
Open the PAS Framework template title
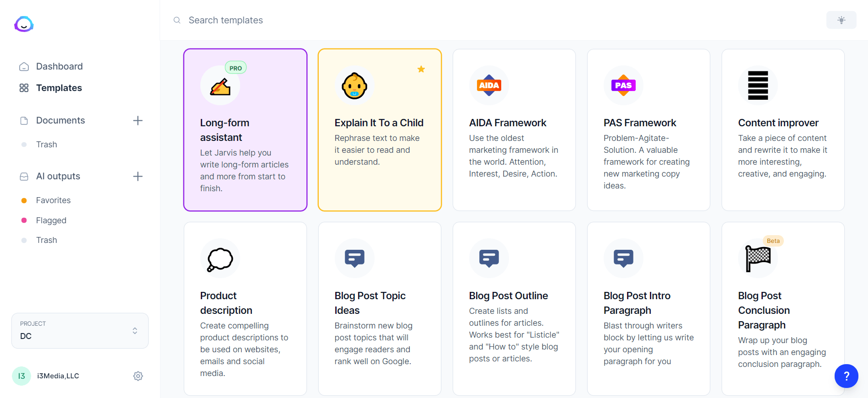(x=640, y=123)
